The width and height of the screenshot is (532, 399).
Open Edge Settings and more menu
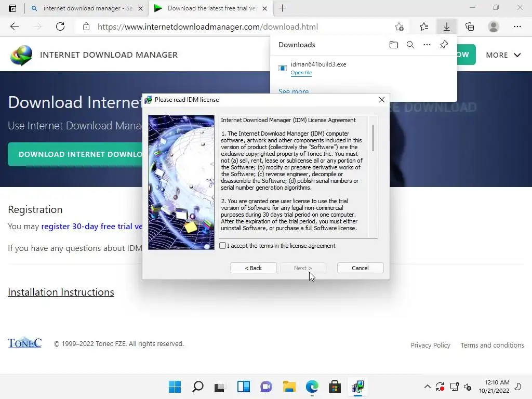tap(517, 26)
